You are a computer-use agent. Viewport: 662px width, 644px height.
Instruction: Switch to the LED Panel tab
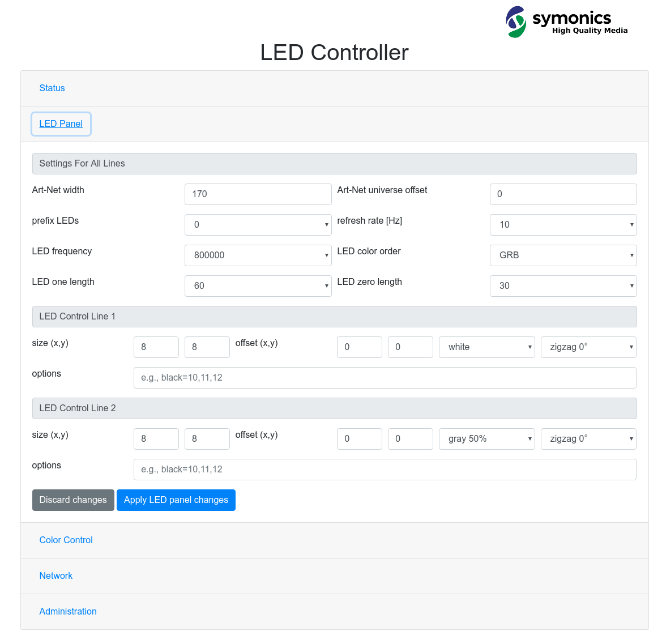(61, 123)
